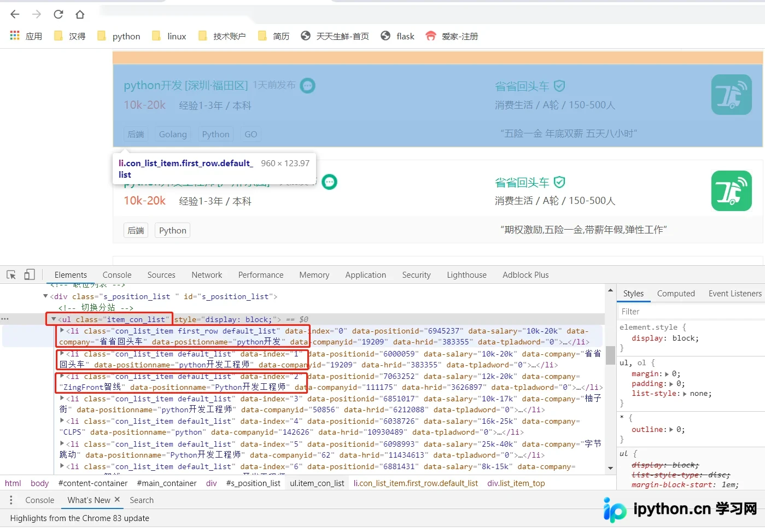Go back to the previous browser page
This screenshot has width=765, height=532.
coord(15,14)
